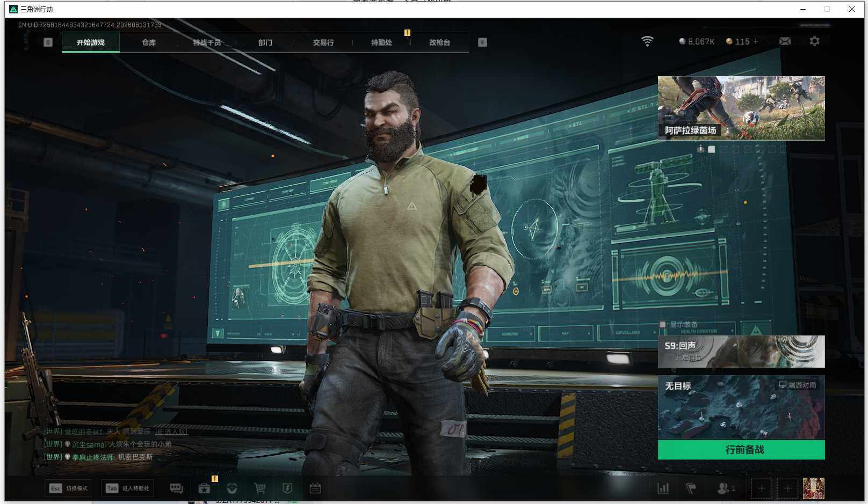Image resolution: width=868 pixels, height=504 pixels.
Task: Toggle the 显示装备 checkbox
Action: pos(663,324)
